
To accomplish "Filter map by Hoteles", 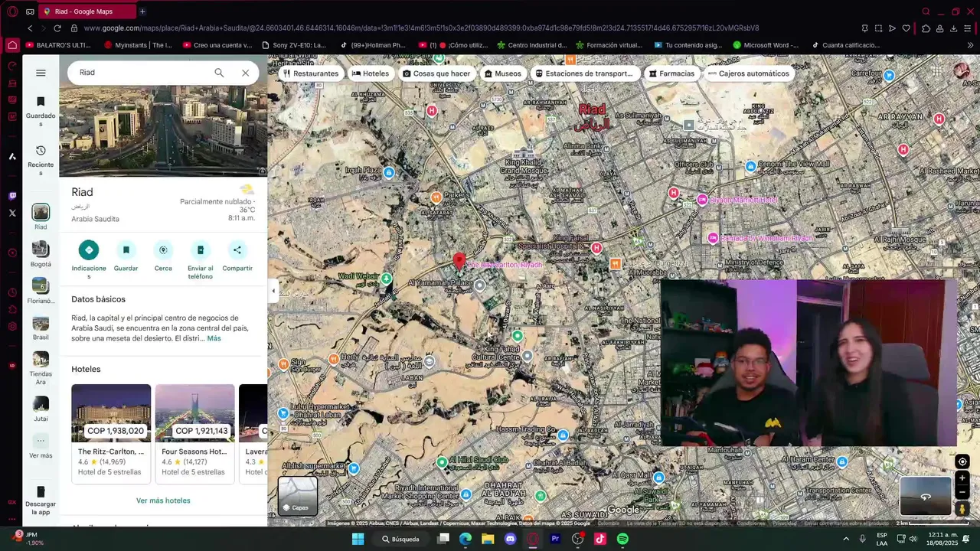I will [371, 73].
